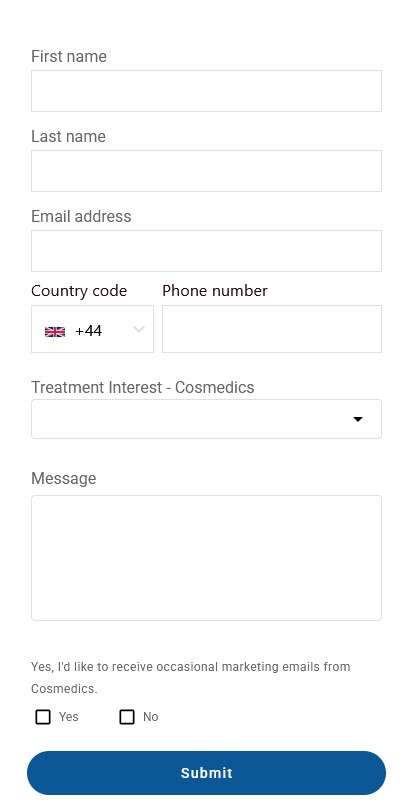Click the 'Message' field label
The width and height of the screenshot is (412, 812).
64,478
